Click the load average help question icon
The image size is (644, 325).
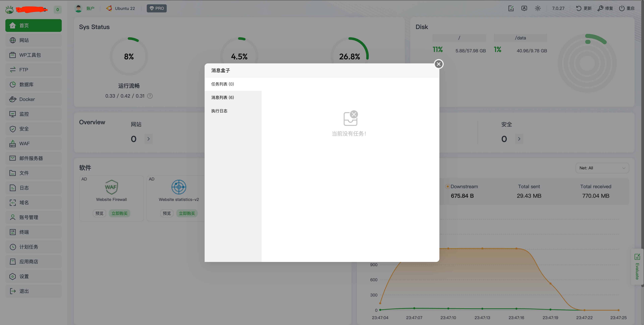pyautogui.click(x=150, y=96)
